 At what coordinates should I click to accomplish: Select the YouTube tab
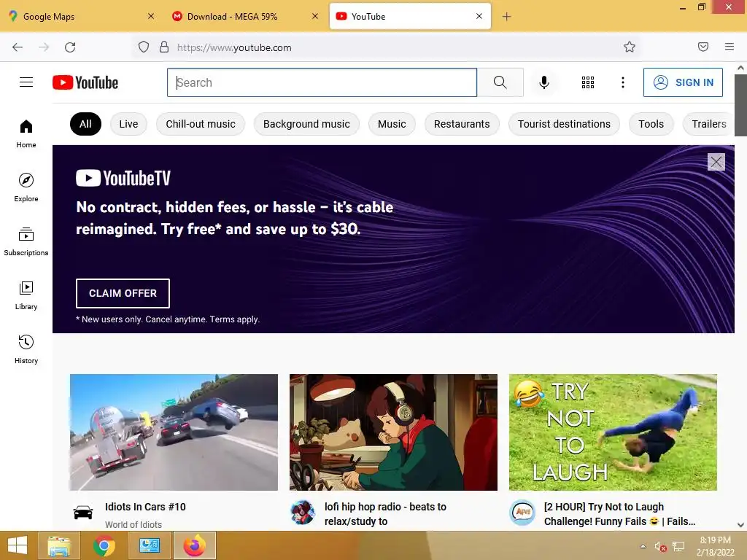click(x=410, y=16)
